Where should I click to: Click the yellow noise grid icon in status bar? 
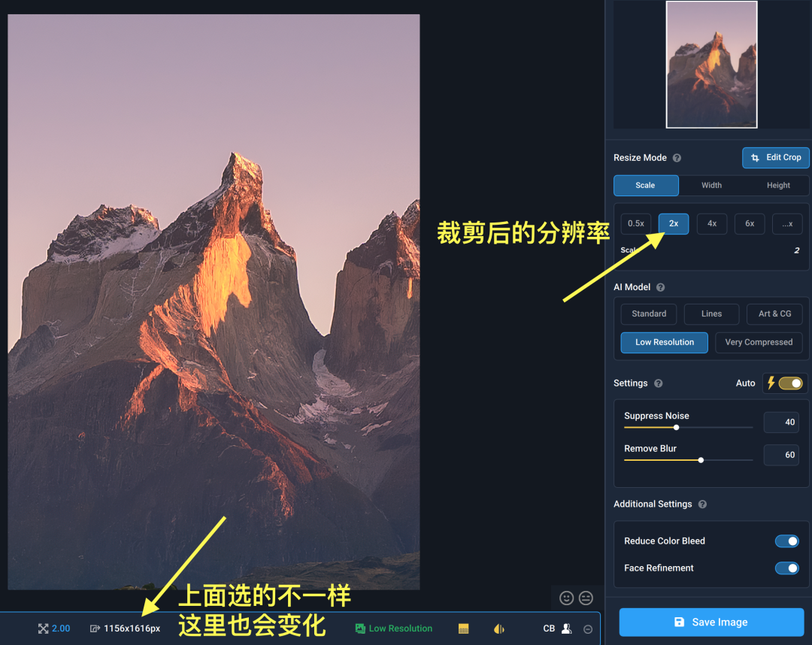[x=464, y=628]
